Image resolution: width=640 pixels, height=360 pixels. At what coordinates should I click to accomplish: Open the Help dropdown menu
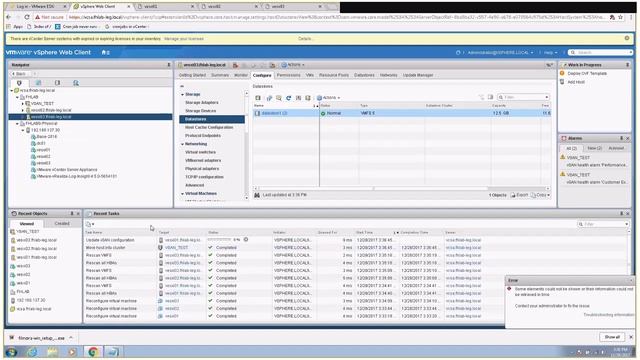550,53
